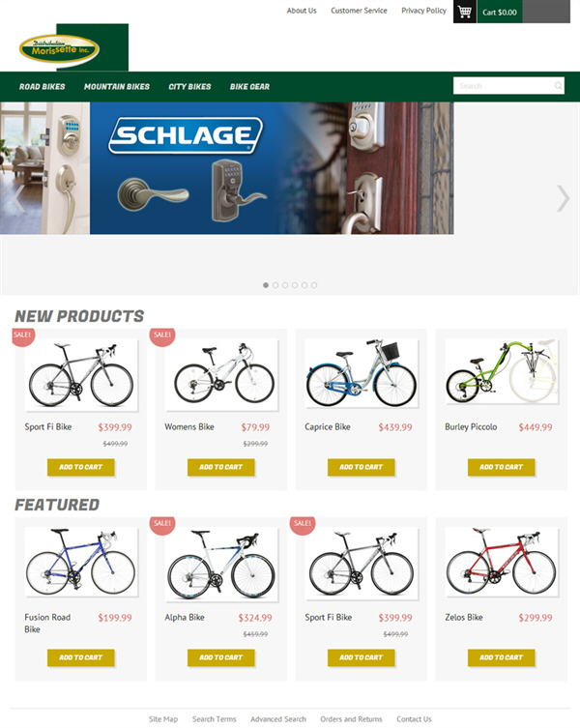The width and height of the screenshot is (580, 728).
Task: Open the Road Bikes menu
Action: 43,87
